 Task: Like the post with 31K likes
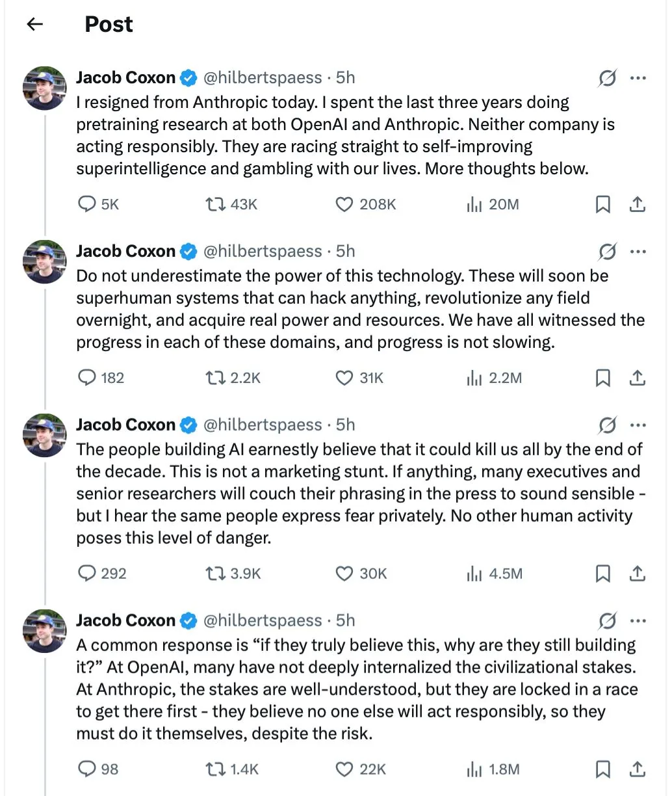pos(359,378)
